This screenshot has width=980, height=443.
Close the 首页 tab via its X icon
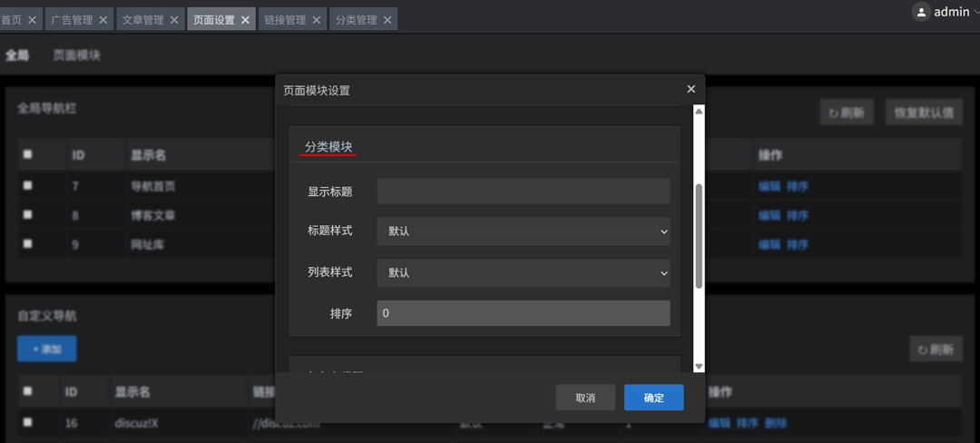32,20
